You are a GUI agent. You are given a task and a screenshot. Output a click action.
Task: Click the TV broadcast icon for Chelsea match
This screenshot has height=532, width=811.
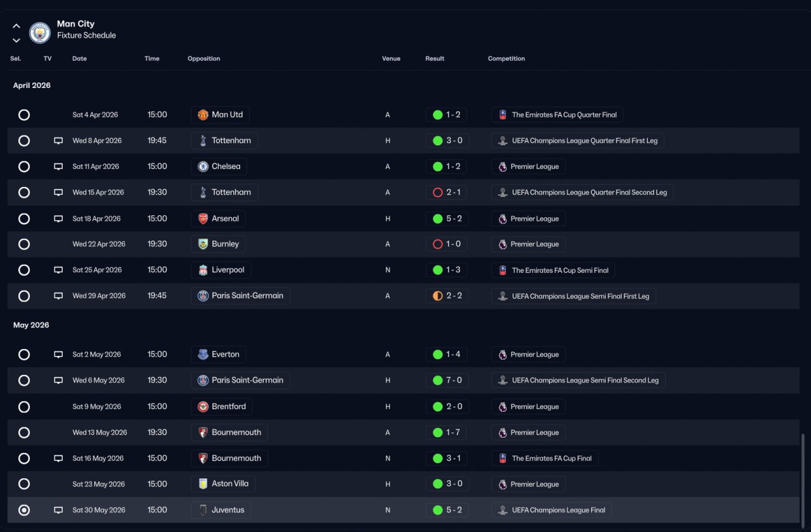click(58, 167)
